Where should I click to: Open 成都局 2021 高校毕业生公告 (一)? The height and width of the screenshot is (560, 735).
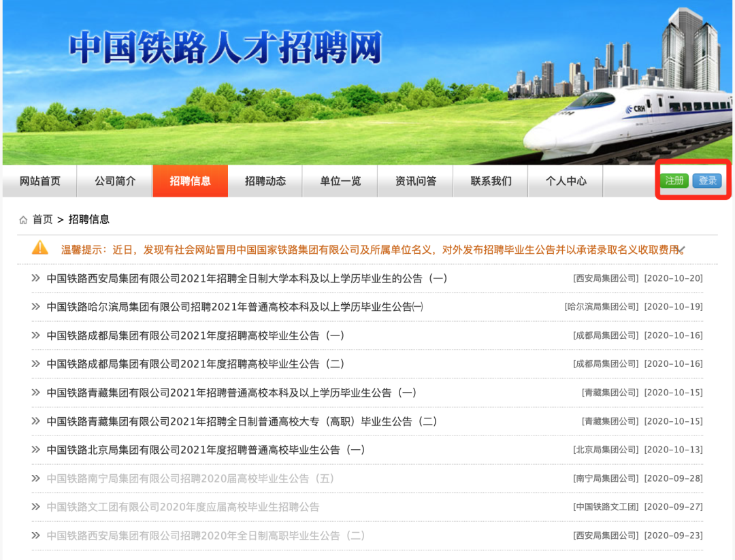195,335
